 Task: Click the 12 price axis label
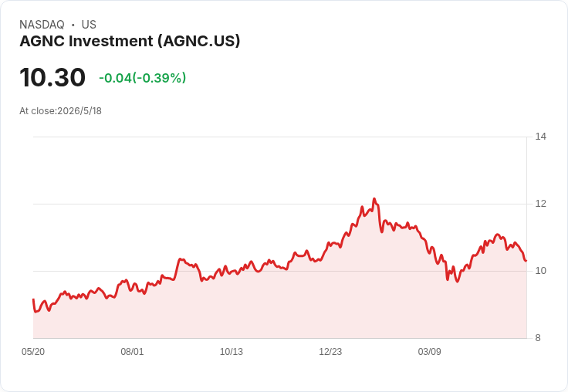tap(541, 204)
